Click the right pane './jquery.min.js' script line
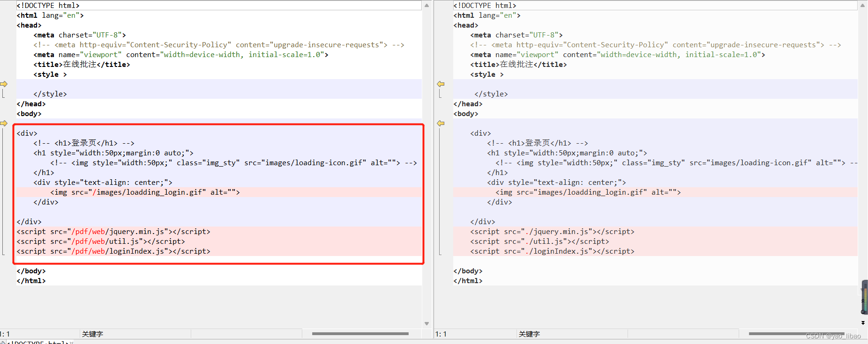This screenshot has height=344, width=868. click(x=553, y=232)
